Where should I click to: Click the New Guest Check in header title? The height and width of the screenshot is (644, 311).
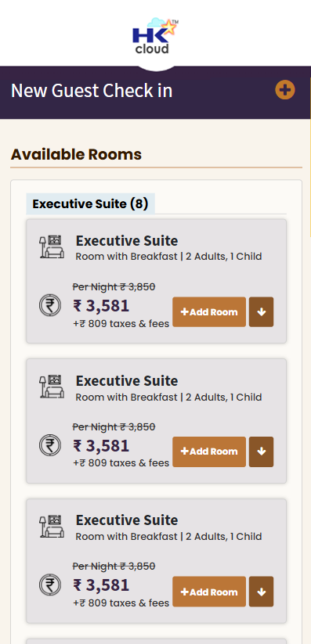[92, 91]
